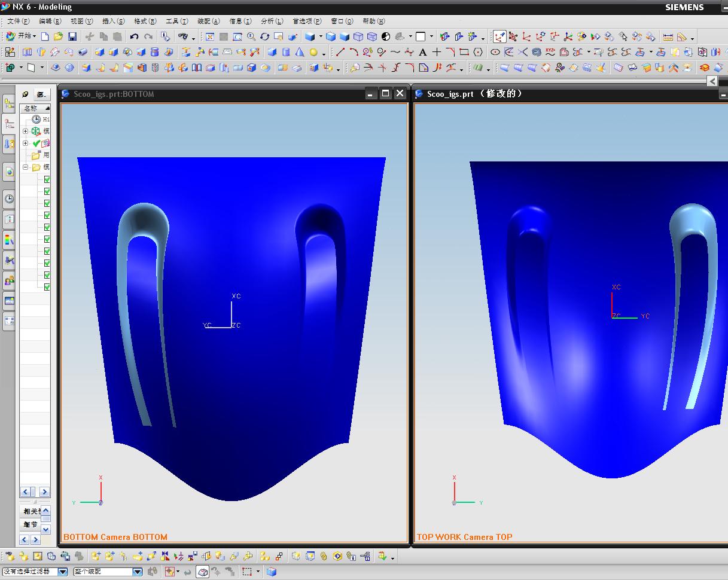
Task: Select the Zoom magnifier tool
Action: (251, 36)
